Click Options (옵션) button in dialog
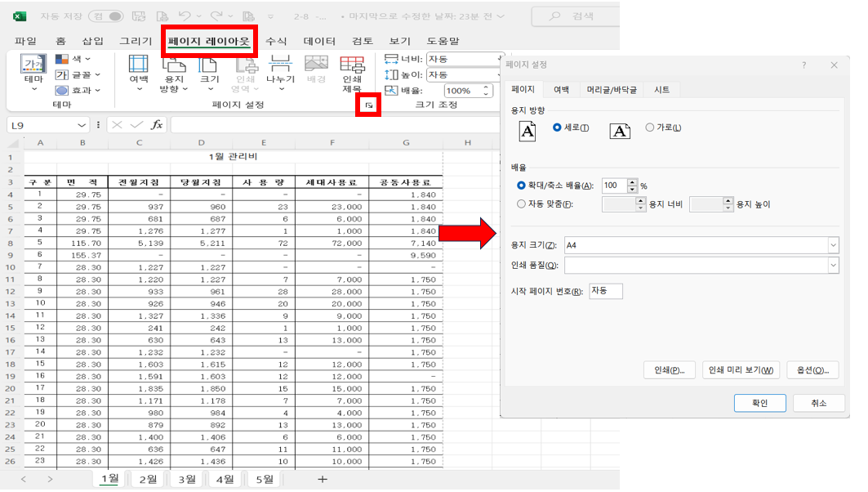The height and width of the screenshot is (492, 868). 812,370
